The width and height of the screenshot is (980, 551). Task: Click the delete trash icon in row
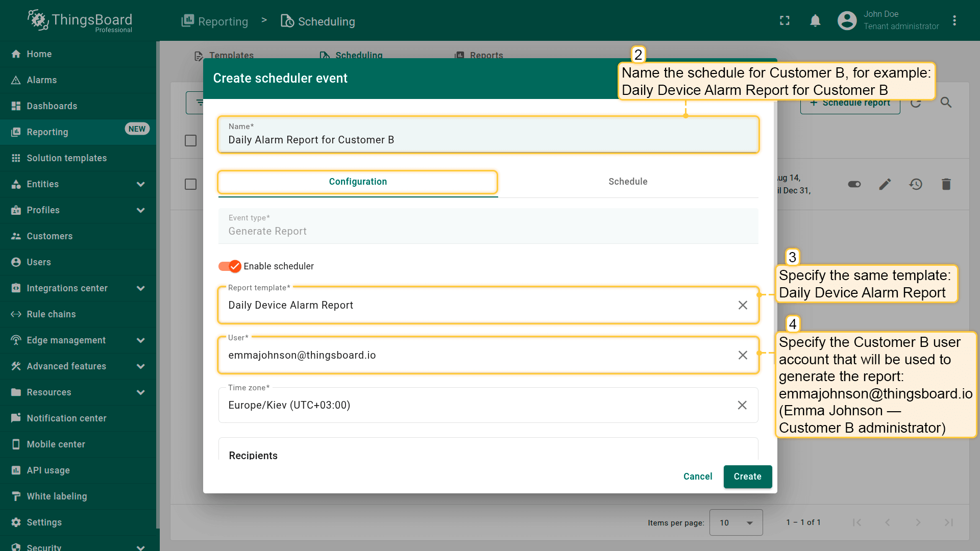(946, 184)
